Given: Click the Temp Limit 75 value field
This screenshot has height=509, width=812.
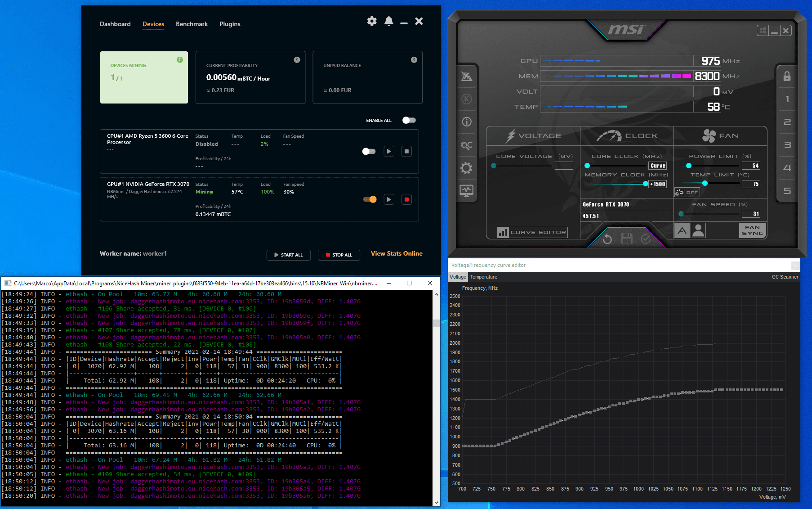Looking at the screenshot, I should [x=751, y=184].
